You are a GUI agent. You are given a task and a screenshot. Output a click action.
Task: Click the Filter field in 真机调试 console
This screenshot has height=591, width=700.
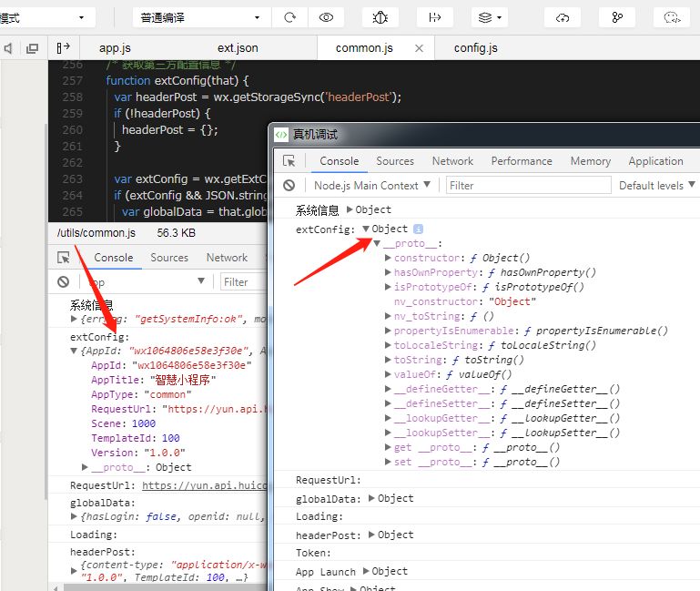(x=529, y=185)
